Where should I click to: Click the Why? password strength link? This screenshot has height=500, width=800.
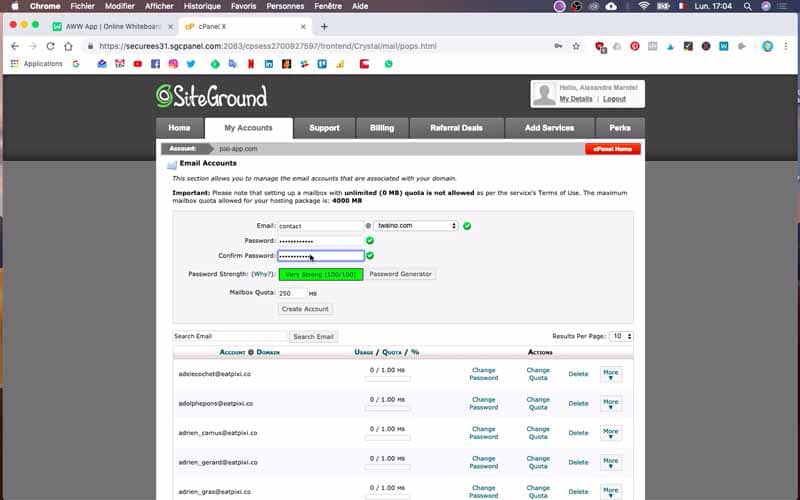(x=263, y=274)
